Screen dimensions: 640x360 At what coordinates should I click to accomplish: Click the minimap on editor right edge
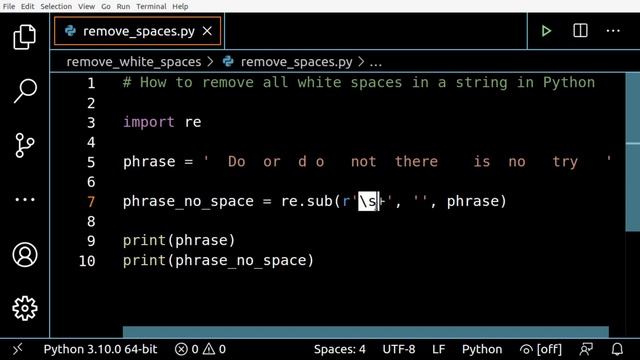point(633,152)
